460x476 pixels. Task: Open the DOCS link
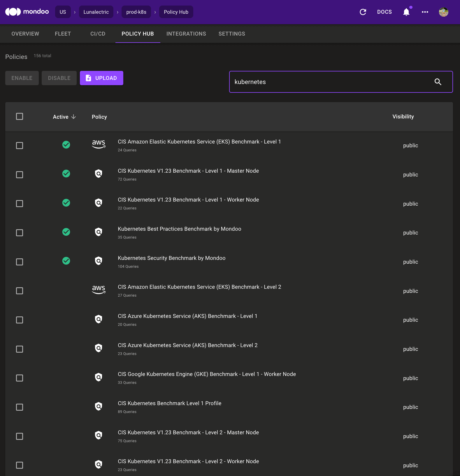point(384,12)
